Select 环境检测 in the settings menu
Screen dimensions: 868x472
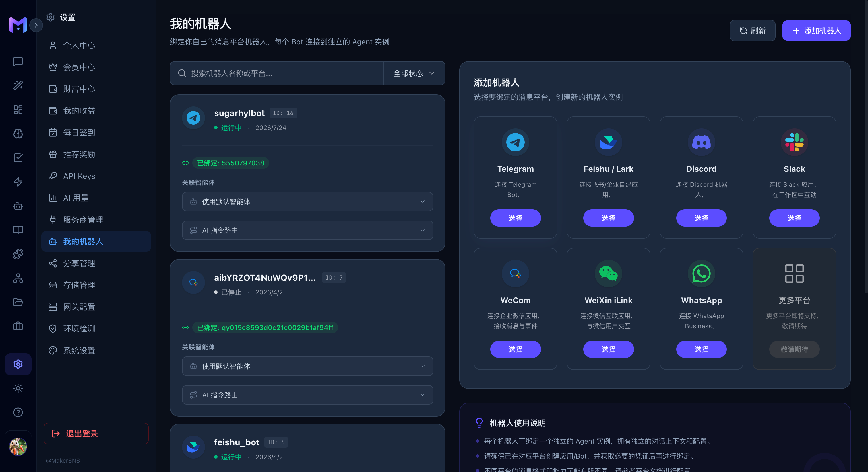coord(96,329)
